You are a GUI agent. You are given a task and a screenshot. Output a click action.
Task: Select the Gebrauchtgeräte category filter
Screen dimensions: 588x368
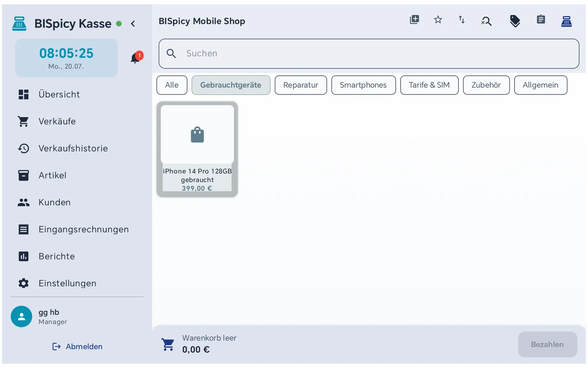tap(231, 85)
